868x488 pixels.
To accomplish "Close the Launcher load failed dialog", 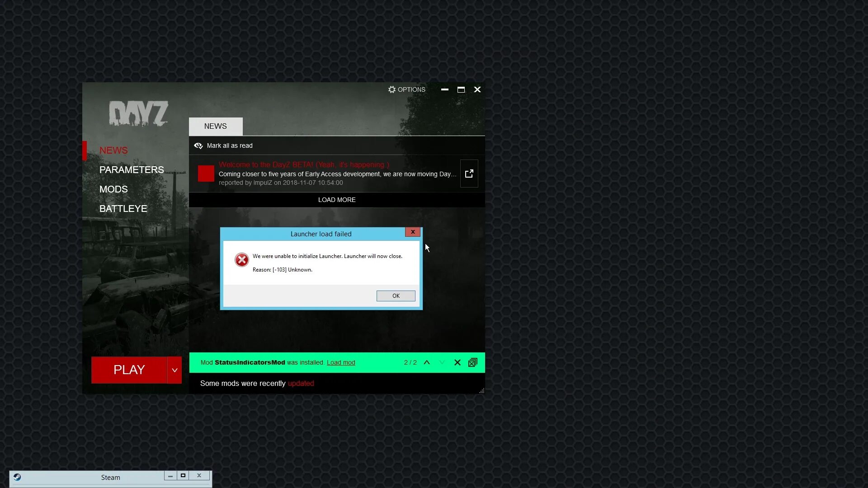I will (413, 232).
